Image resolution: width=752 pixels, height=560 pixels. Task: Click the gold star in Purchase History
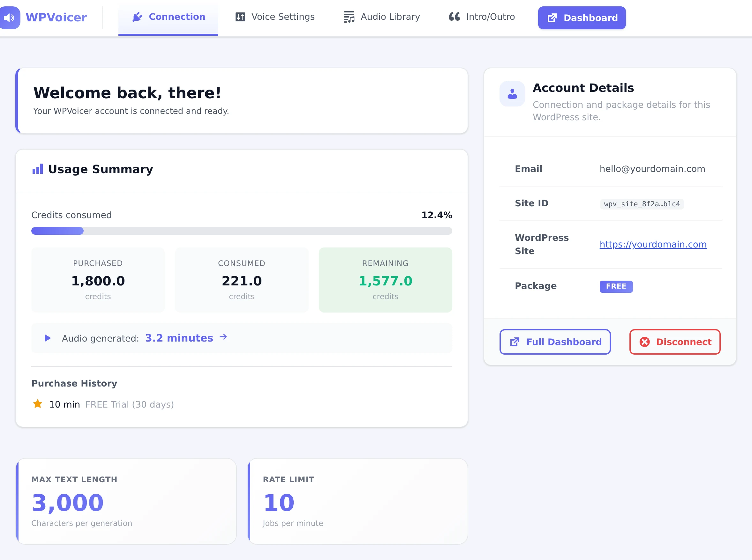38,404
